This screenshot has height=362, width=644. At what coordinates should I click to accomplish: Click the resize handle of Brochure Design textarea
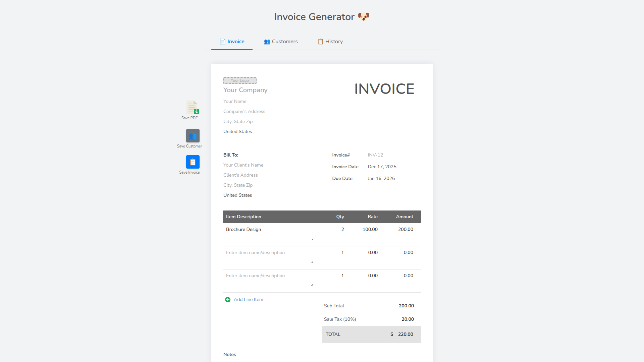312,239
